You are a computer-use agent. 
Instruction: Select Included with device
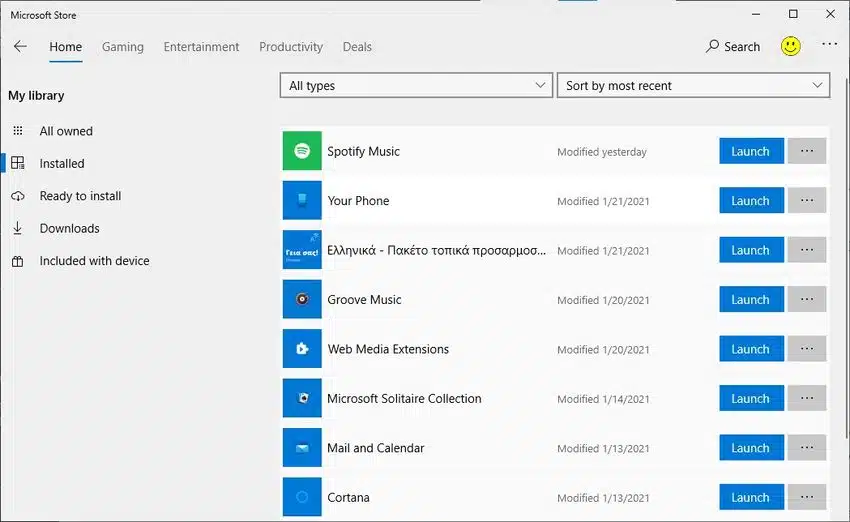[94, 261]
